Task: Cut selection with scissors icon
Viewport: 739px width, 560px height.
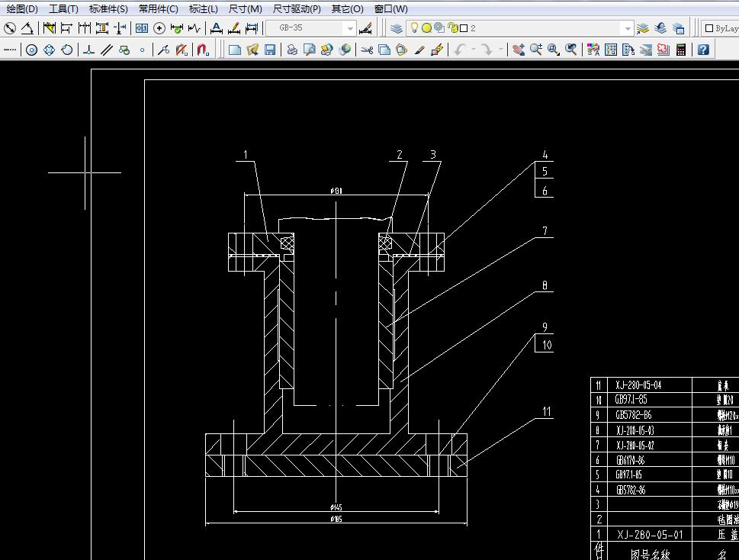Action: [x=367, y=50]
